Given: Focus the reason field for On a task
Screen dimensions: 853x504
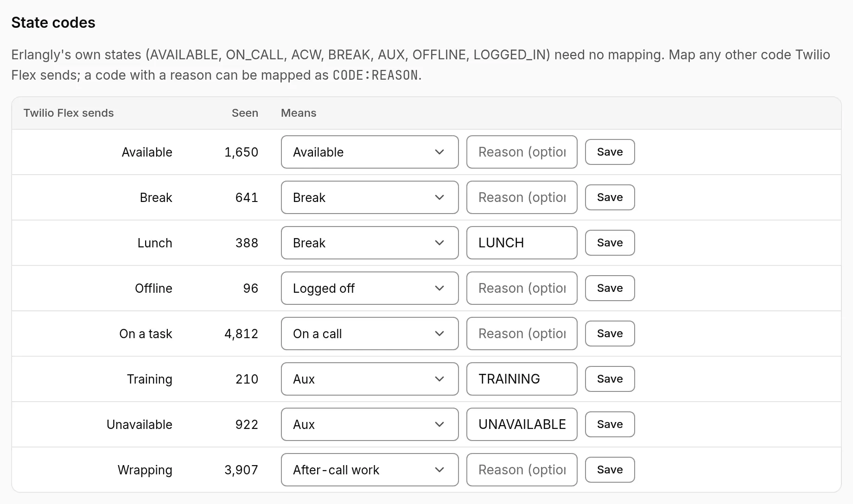Looking at the screenshot, I should [x=522, y=334].
